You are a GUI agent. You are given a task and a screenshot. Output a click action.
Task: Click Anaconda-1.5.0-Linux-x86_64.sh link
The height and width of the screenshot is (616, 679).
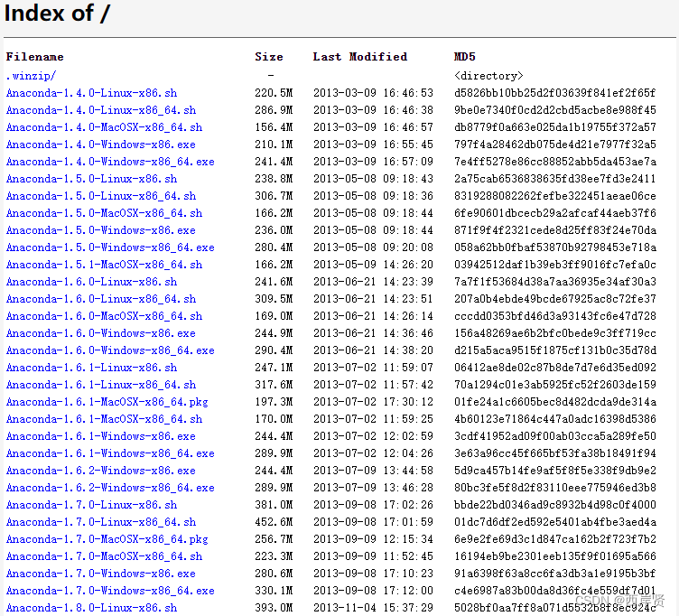click(x=101, y=196)
